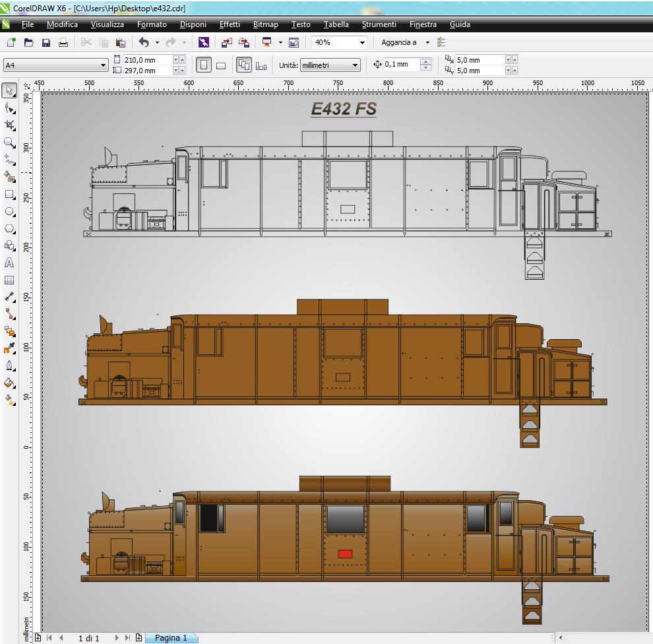Switch page to portrait orientation

click(x=204, y=65)
